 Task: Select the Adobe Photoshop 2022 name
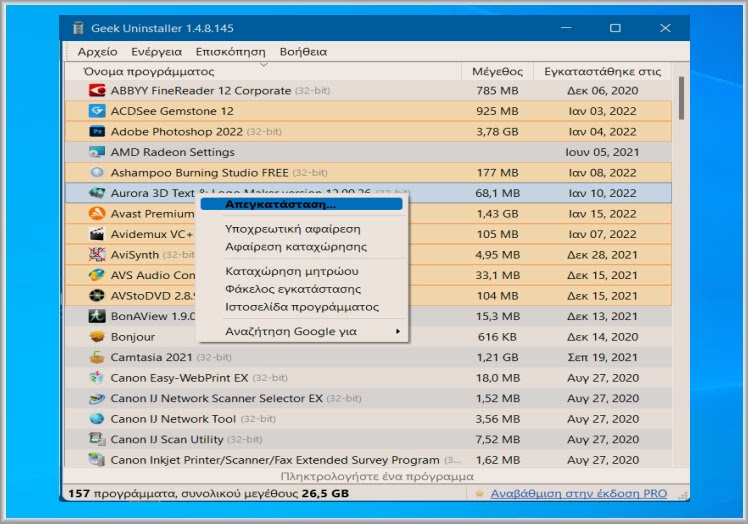click(x=177, y=132)
